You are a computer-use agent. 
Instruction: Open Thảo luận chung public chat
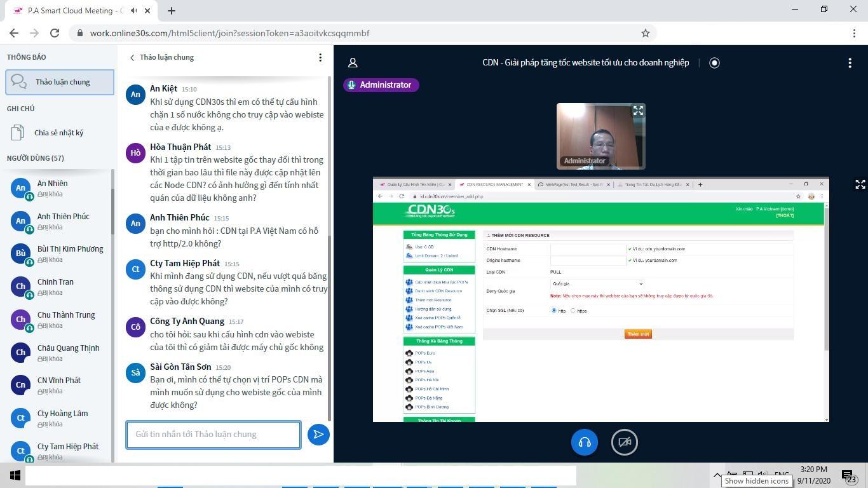tap(60, 82)
